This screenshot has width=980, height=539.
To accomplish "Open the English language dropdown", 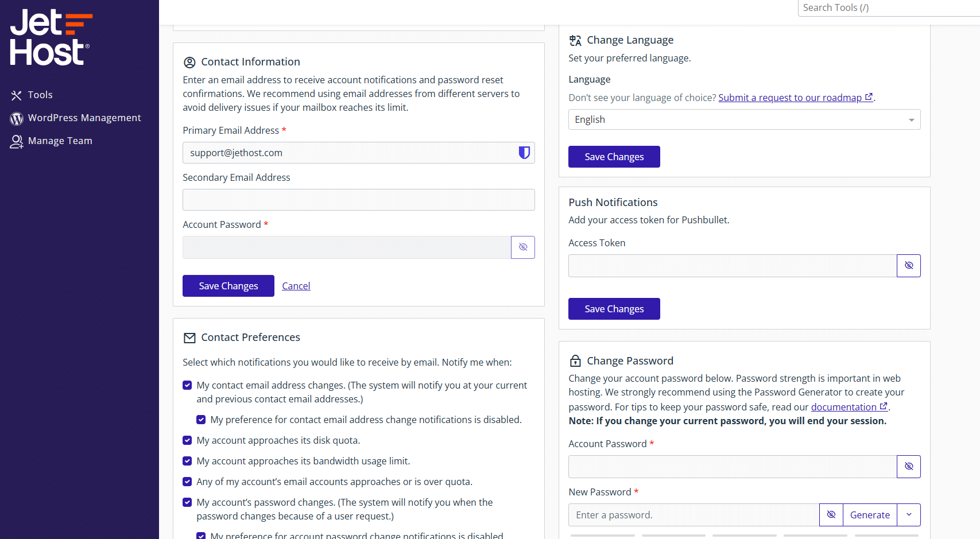I will (744, 119).
